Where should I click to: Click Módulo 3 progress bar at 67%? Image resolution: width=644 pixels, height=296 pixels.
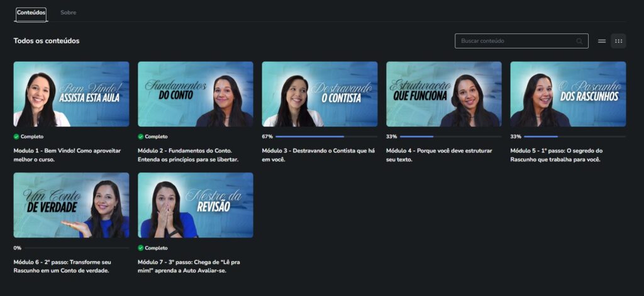point(326,136)
